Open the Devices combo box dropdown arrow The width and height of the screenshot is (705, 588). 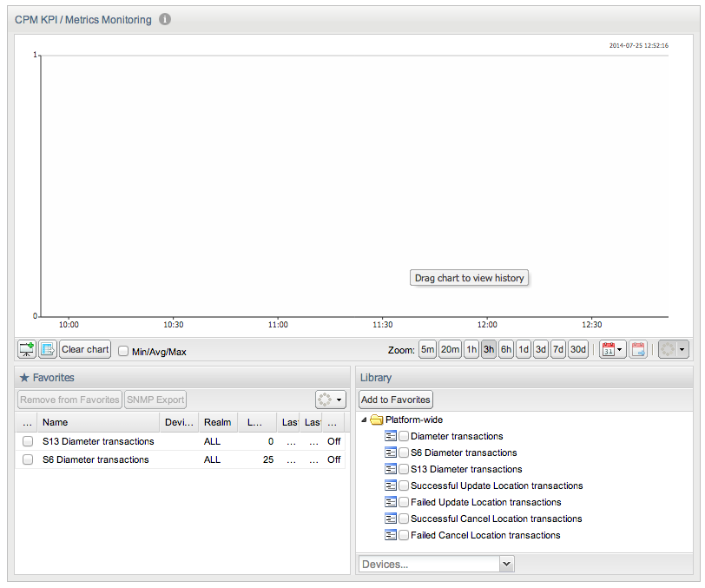pos(507,564)
